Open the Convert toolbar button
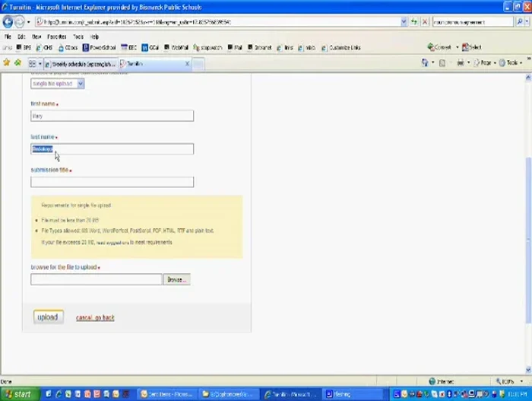The height and width of the screenshot is (401, 532). (441, 47)
